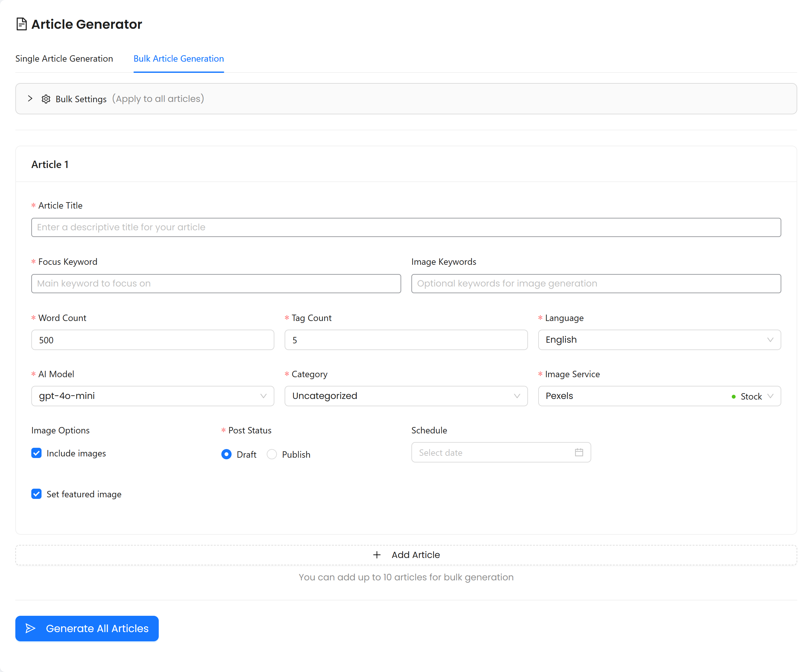
Task: Open the Language dropdown showing English
Action: click(x=659, y=340)
